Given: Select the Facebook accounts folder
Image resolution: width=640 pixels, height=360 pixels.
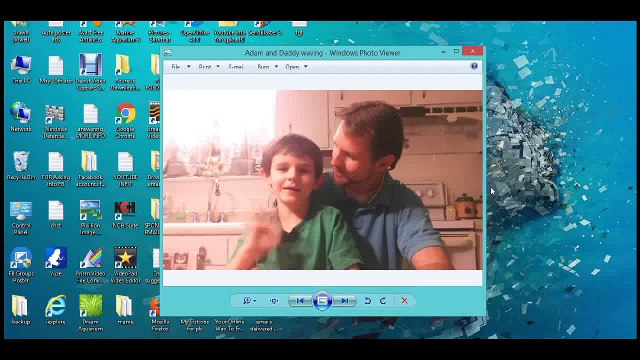Looking at the screenshot, I should pyautogui.click(x=91, y=169).
